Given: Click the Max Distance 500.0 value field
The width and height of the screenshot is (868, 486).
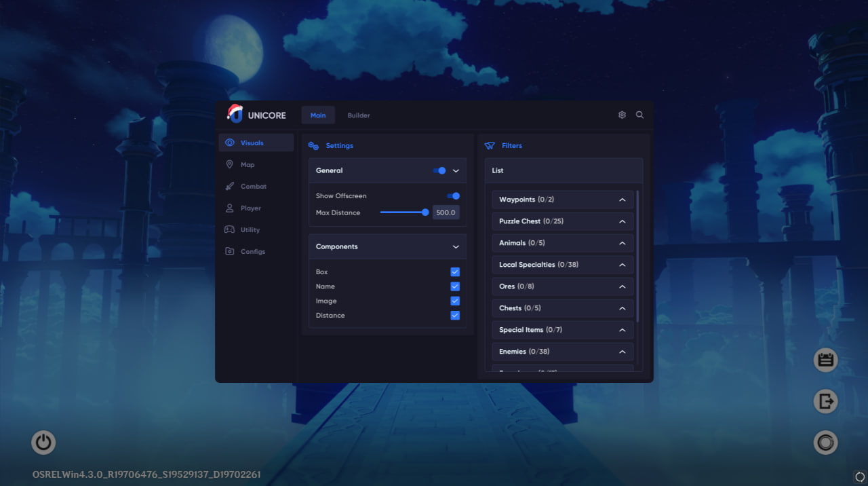Looking at the screenshot, I should tap(446, 212).
